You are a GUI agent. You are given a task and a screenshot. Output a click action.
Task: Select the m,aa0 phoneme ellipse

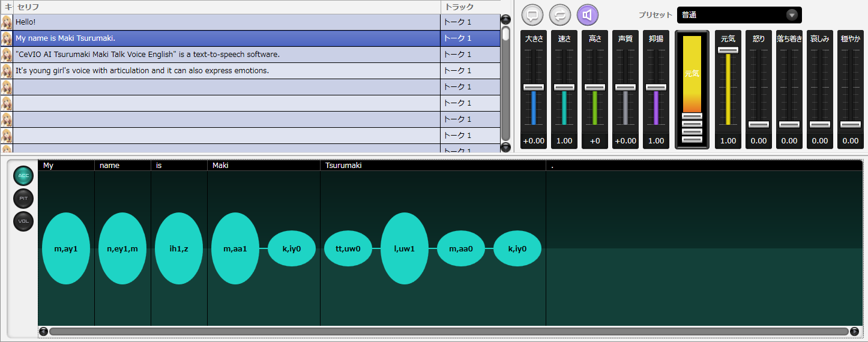tap(461, 248)
